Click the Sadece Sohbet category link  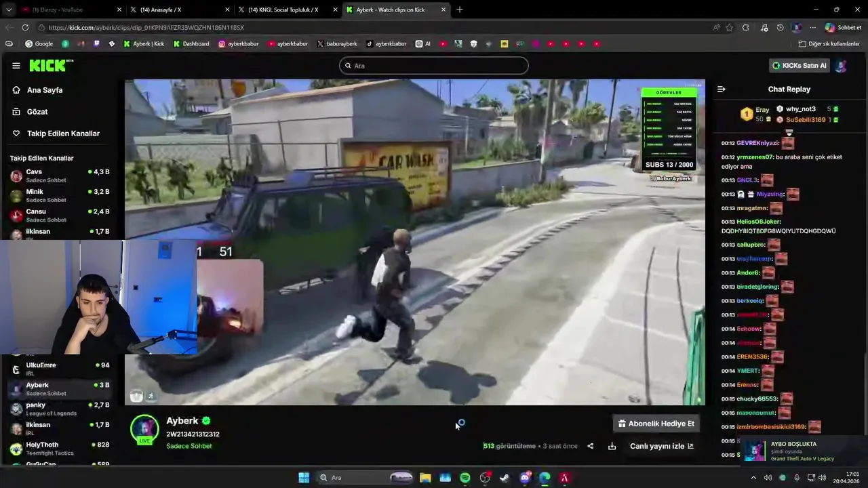[x=189, y=446]
